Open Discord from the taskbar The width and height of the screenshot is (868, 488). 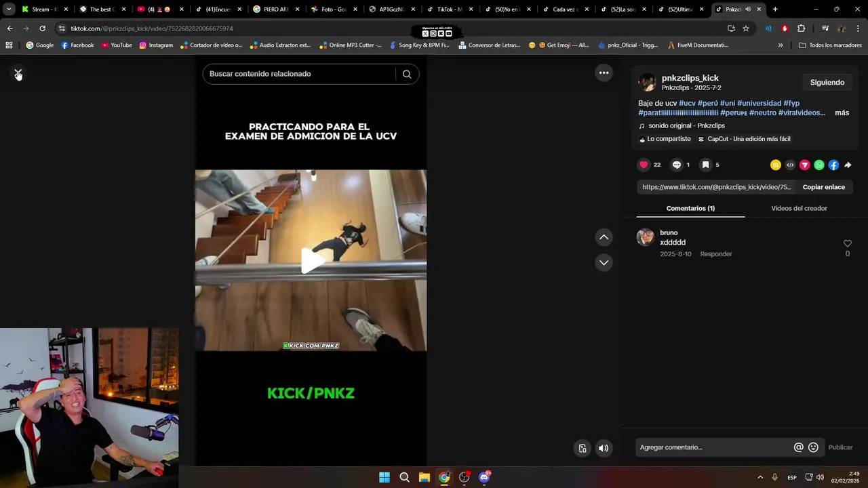coord(484,477)
